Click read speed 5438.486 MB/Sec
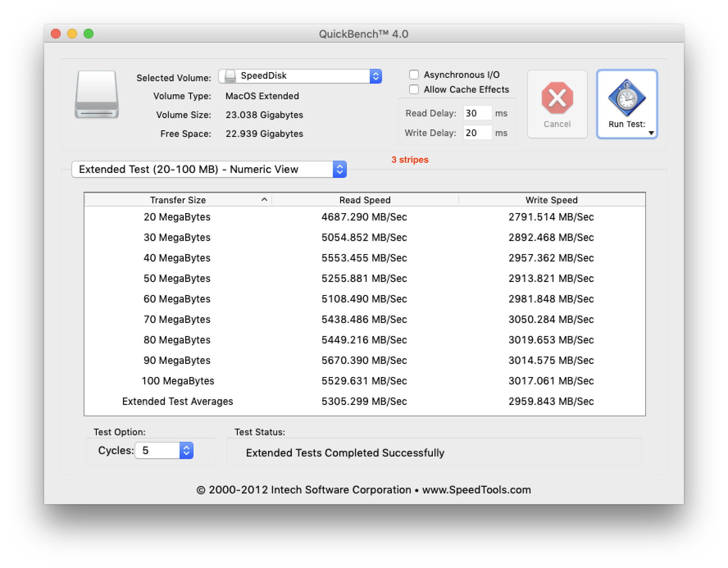 coord(364,319)
